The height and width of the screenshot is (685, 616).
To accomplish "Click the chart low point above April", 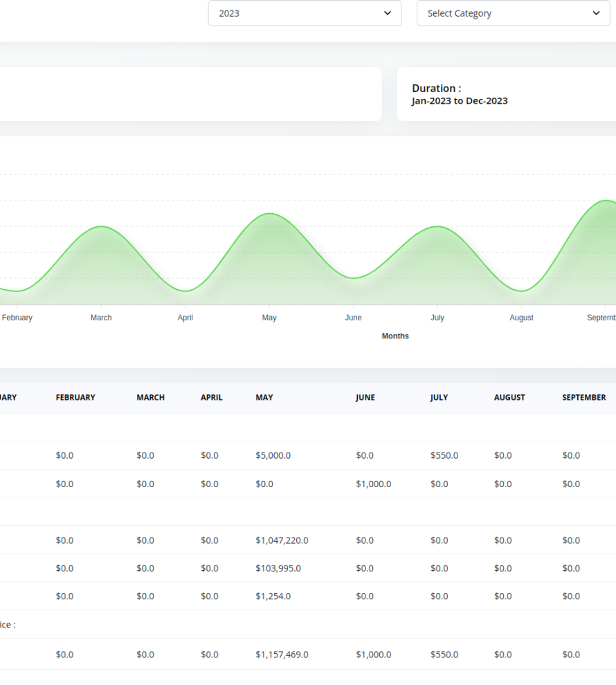I will 185,291.
